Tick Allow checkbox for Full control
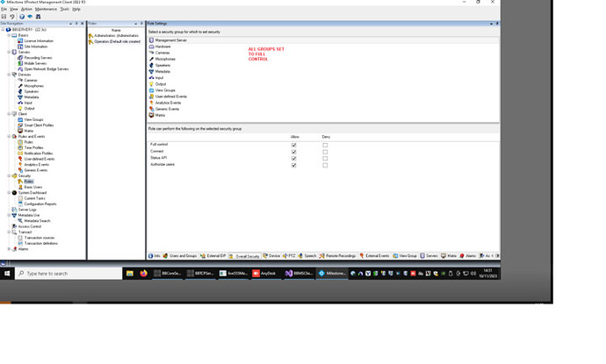Screen dimensions: 606x364 (x=293, y=145)
